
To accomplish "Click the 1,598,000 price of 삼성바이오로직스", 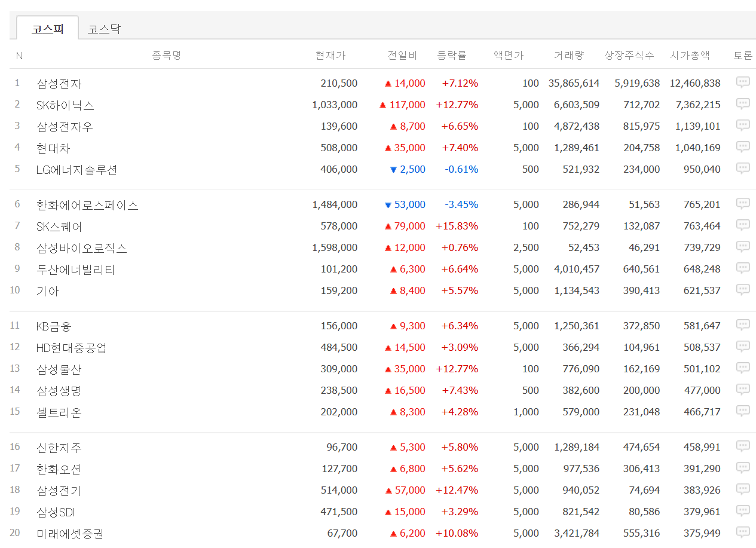I will pos(335,247).
